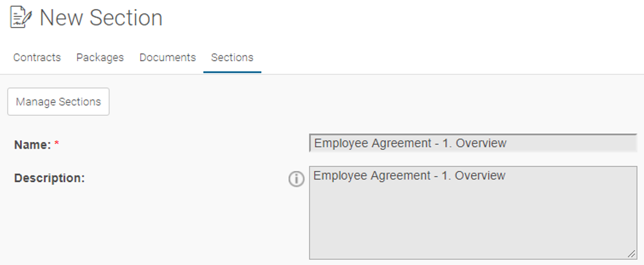
Task: Click the red required asterisk by Name
Action: (x=57, y=144)
